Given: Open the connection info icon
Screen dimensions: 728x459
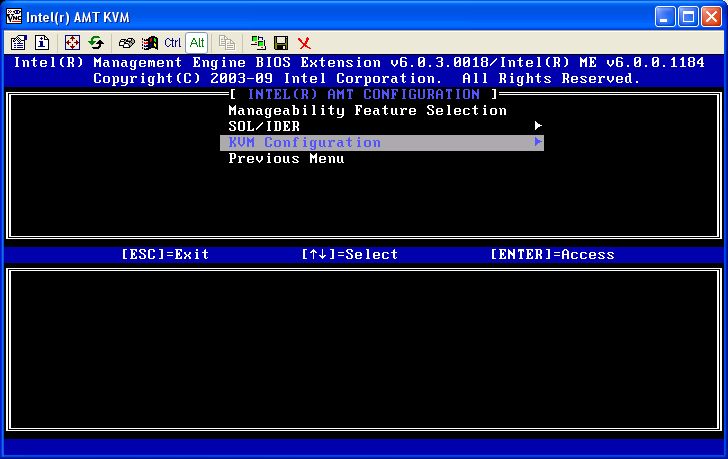Looking at the screenshot, I should (x=42, y=43).
